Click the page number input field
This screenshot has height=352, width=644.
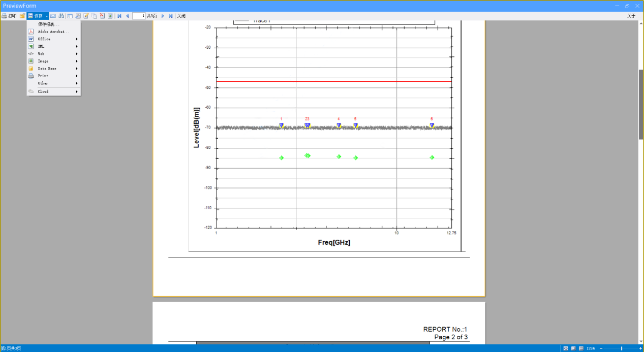coord(139,16)
